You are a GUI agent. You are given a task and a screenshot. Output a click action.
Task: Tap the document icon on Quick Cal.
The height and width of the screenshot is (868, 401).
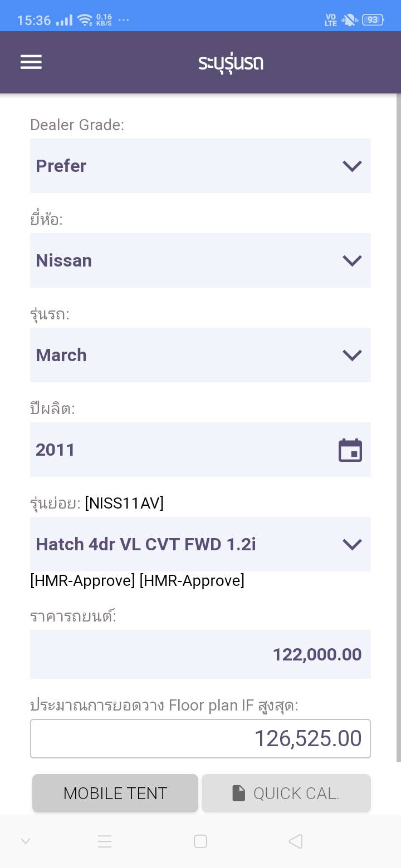(x=238, y=793)
